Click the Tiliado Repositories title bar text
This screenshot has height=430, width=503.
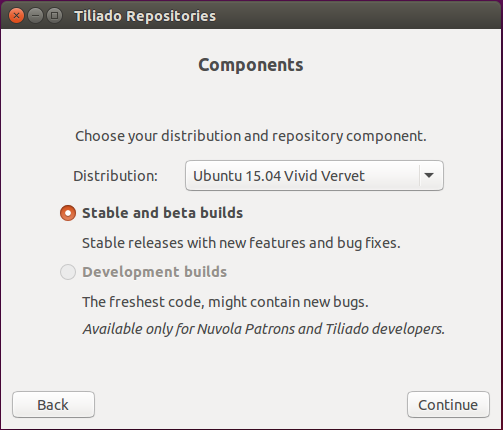coord(145,16)
